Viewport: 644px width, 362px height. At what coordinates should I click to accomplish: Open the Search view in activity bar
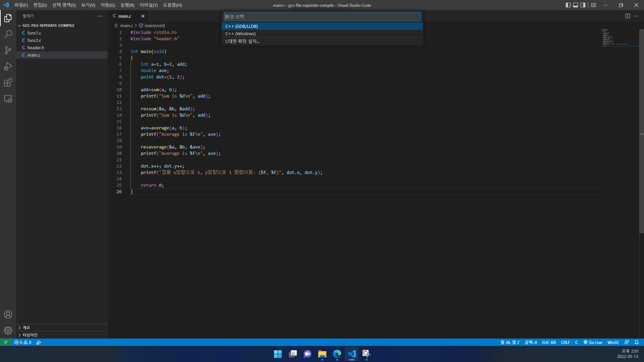pyautogui.click(x=8, y=34)
